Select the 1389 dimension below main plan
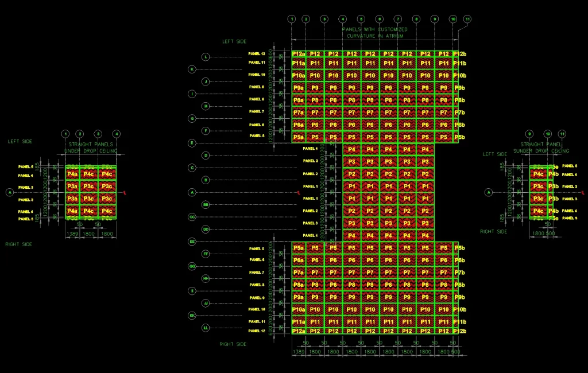Viewport: 588px width, 373px height. [298, 351]
